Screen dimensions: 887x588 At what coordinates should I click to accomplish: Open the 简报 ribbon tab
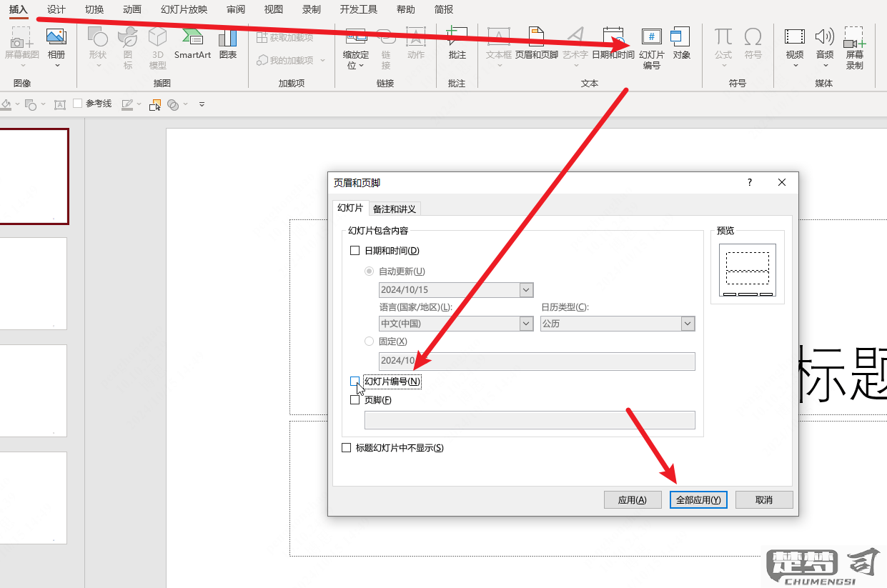(444, 9)
